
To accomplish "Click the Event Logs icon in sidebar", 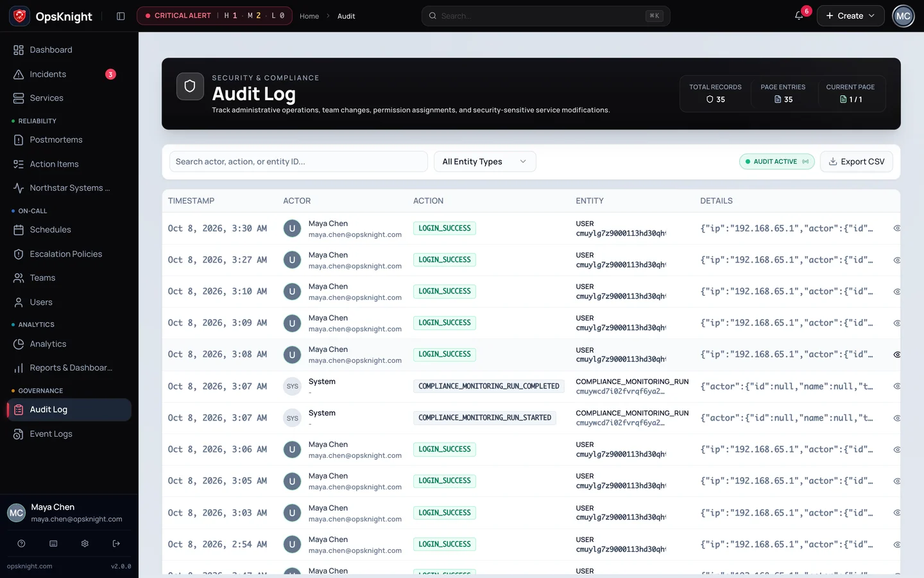I will (x=19, y=434).
